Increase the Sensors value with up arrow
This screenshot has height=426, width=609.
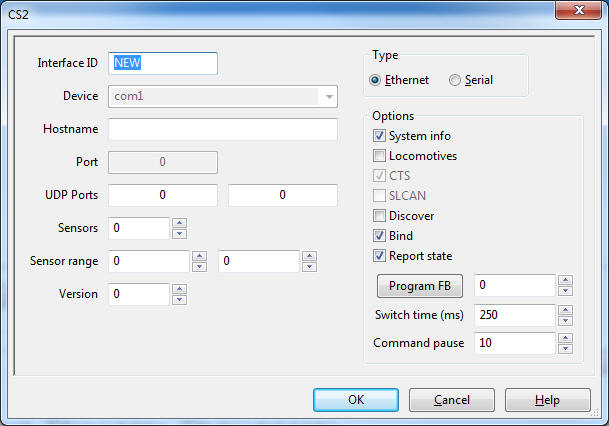[x=179, y=223]
